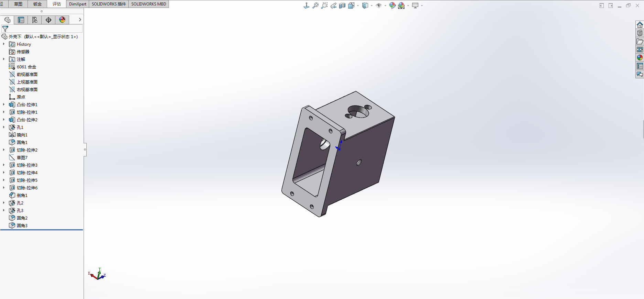Select the 原点 origin item
This screenshot has width=644, height=299.
(x=17, y=97)
